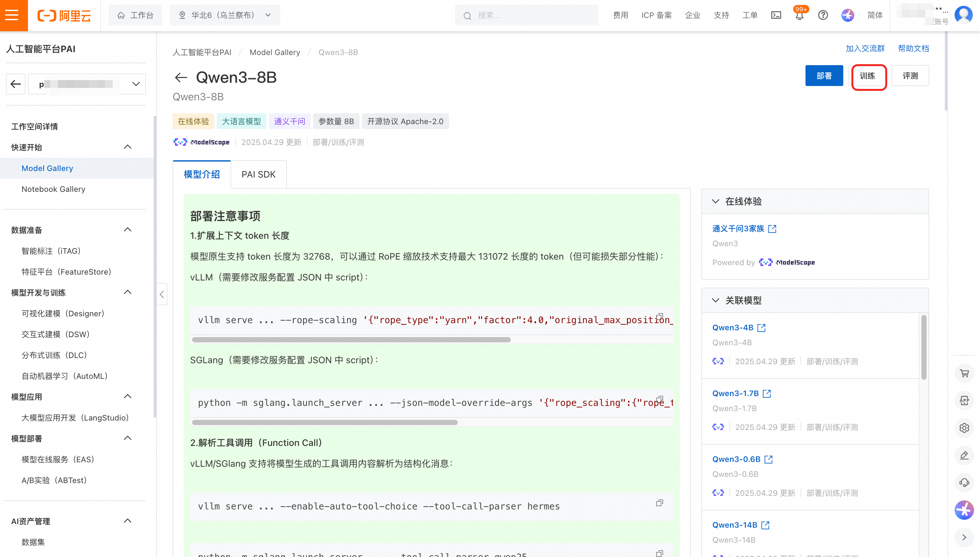This screenshot has height=557, width=980.
Task: Collapse the 模型应用 section
Action: pos(128,396)
